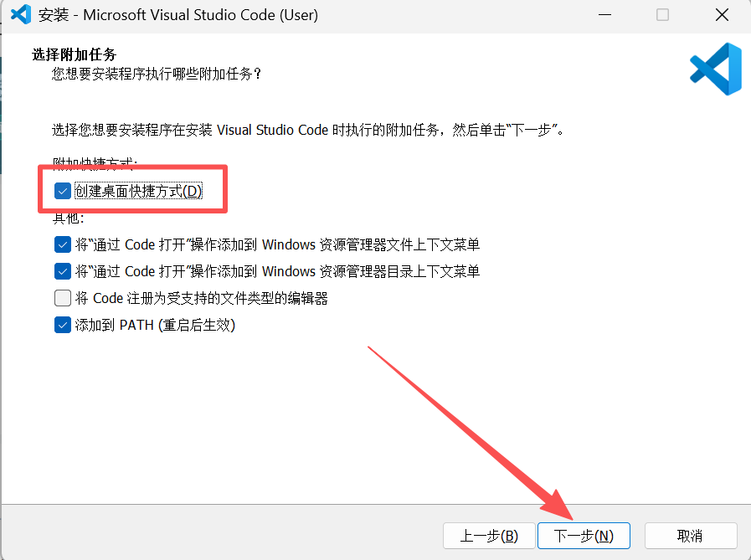This screenshot has height=560, width=751.
Task: Enable 将 Code 注册为受支持的文件类型的编辑器
Action: [62, 298]
